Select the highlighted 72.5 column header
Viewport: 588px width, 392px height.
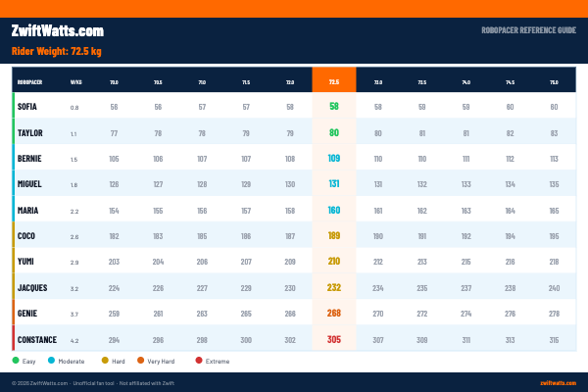(x=334, y=80)
